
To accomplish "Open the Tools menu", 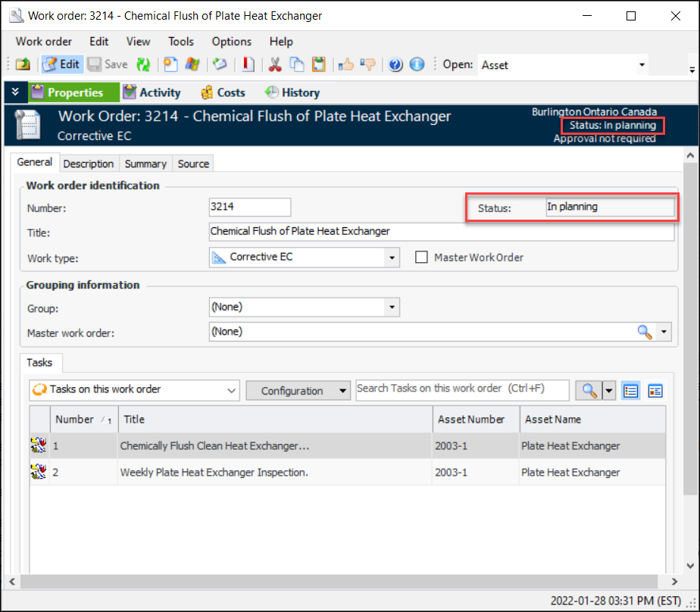I will pyautogui.click(x=181, y=42).
